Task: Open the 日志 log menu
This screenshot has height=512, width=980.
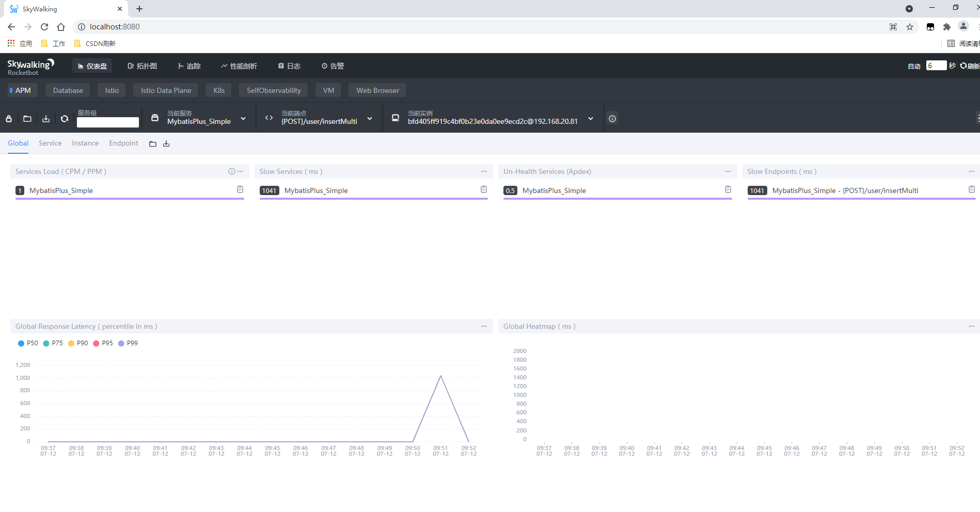Action: click(289, 66)
